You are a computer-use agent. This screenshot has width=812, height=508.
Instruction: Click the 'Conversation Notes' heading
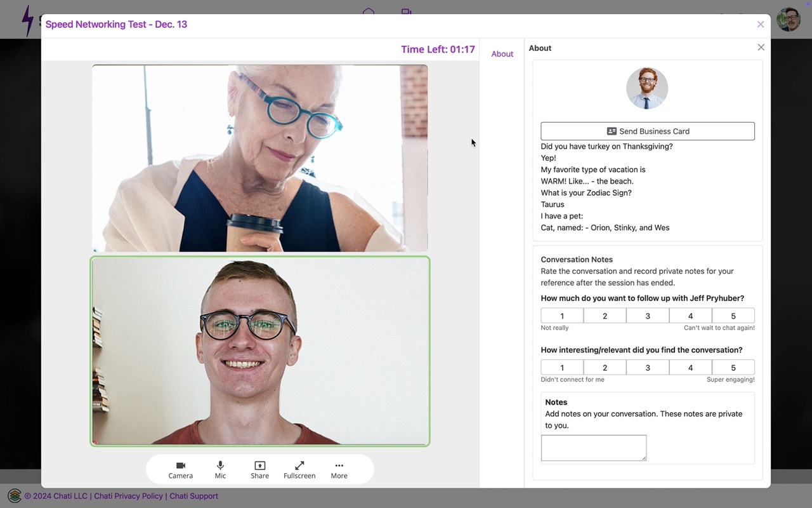click(x=577, y=259)
